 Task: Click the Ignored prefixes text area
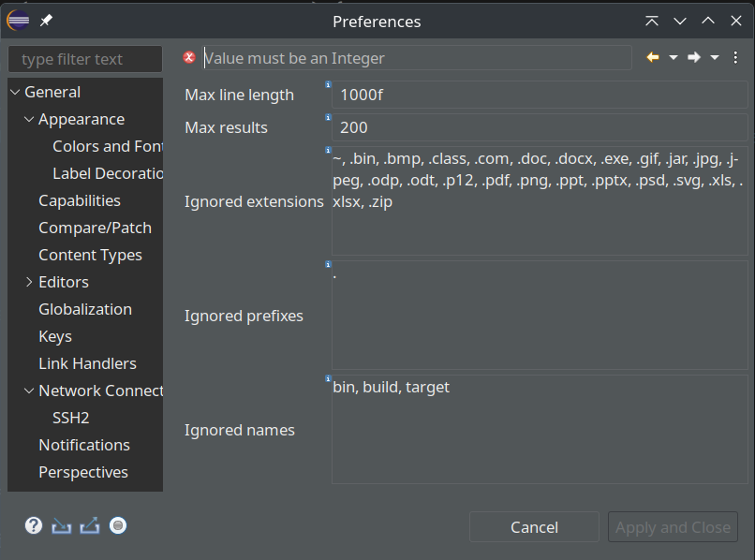coord(540,316)
